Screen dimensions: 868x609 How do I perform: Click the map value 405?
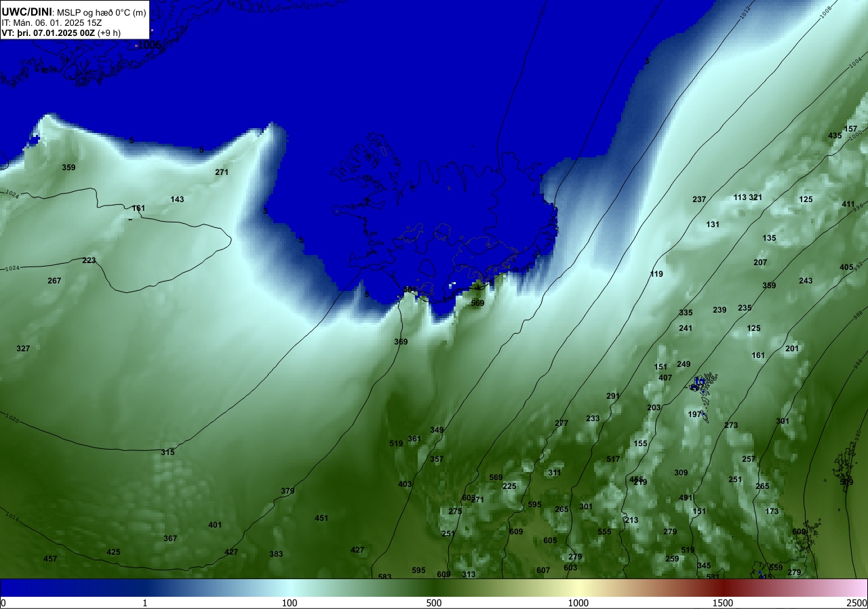point(846,267)
